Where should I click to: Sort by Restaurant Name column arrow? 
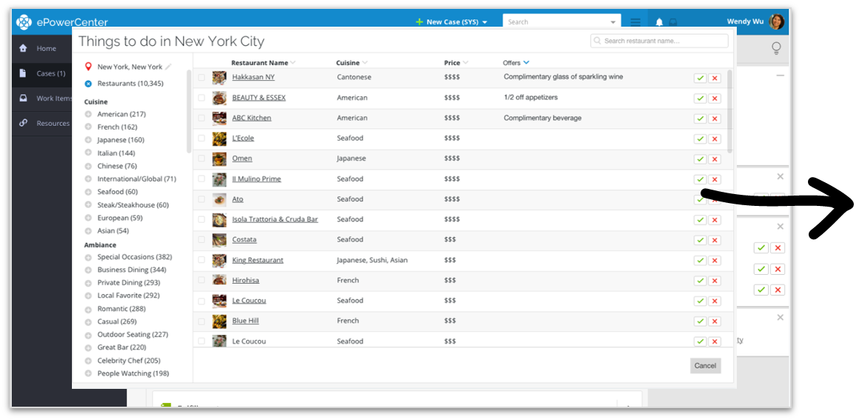(293, 63)
